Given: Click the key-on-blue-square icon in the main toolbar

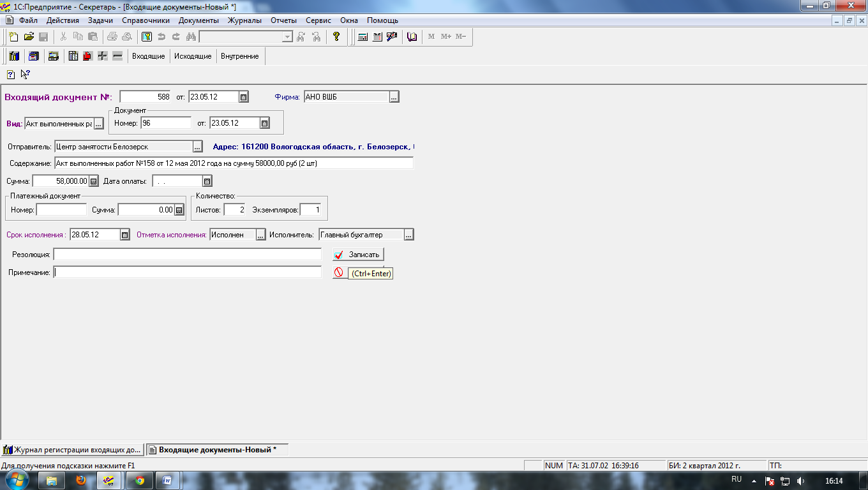Looking at the screenshot, I should click(x=146, y=36).
